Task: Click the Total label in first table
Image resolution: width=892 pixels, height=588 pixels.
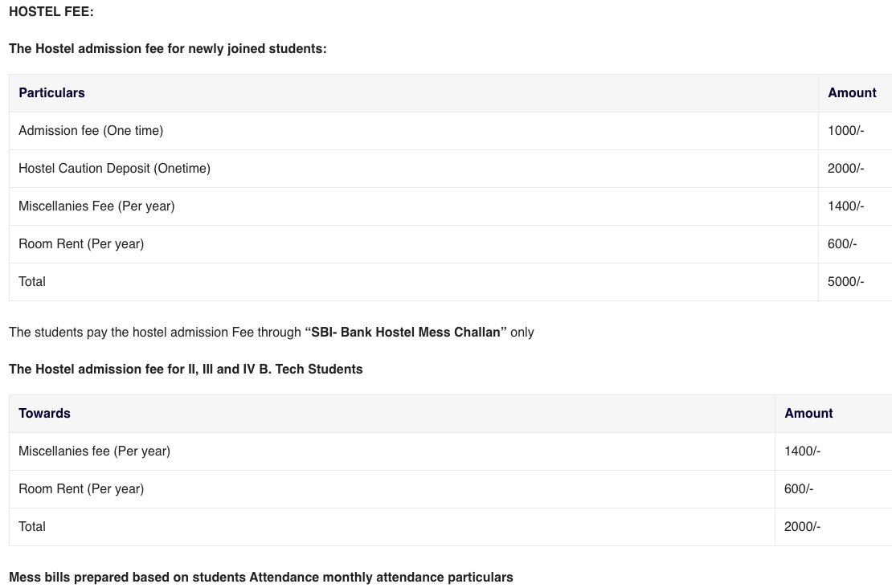Action: click(32, 282)
